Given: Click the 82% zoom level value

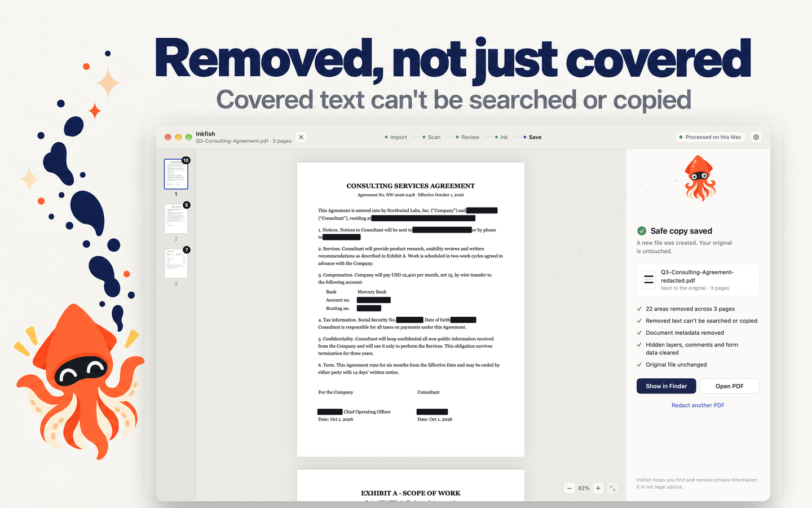Looking at the screenshot, I should (x=584, y=488).
